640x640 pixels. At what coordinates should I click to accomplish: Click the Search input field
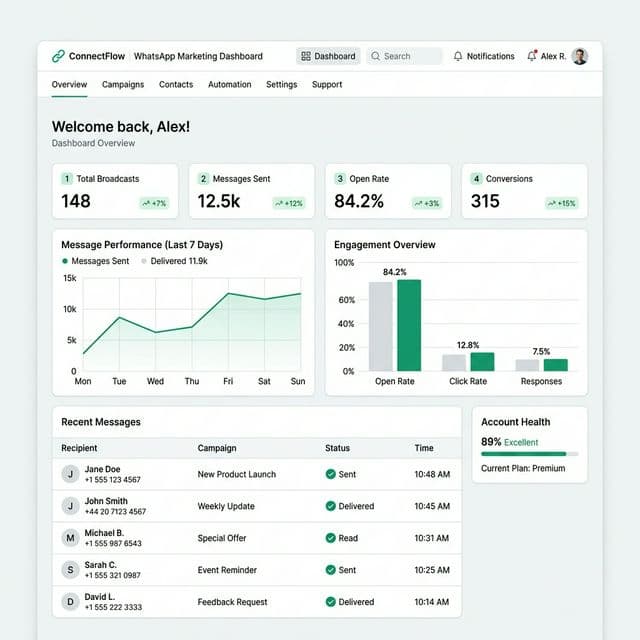click(x=404, y=56)
